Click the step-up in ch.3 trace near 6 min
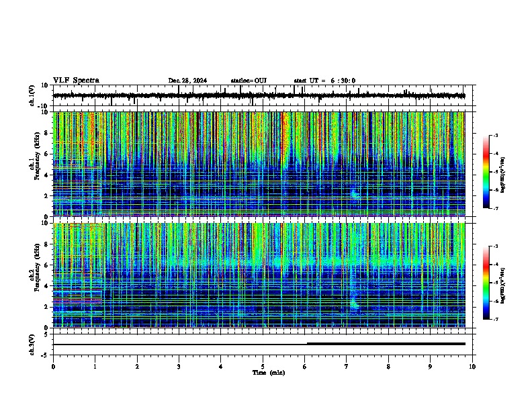 [308, 344]
